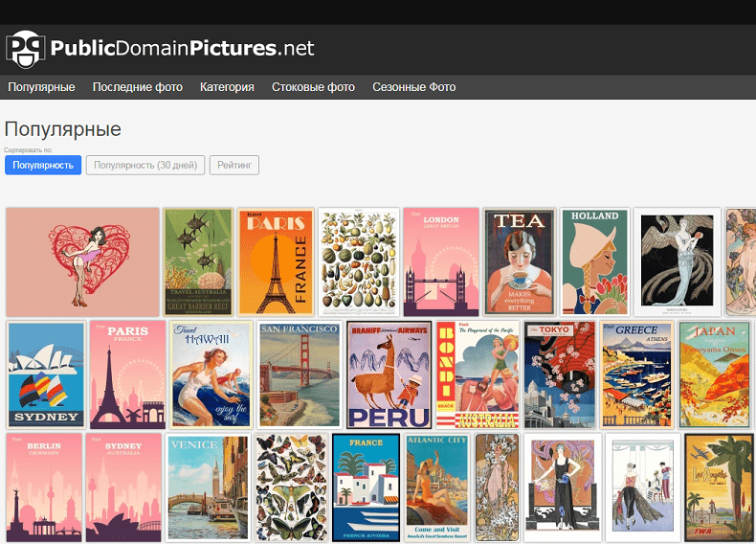Open the France French Riviera poster
The image size is (756, 544).
366,487
